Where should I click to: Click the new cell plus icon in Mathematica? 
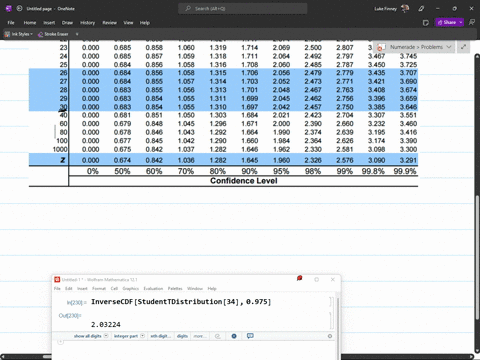pyautogui.click(x=60, y=342)
